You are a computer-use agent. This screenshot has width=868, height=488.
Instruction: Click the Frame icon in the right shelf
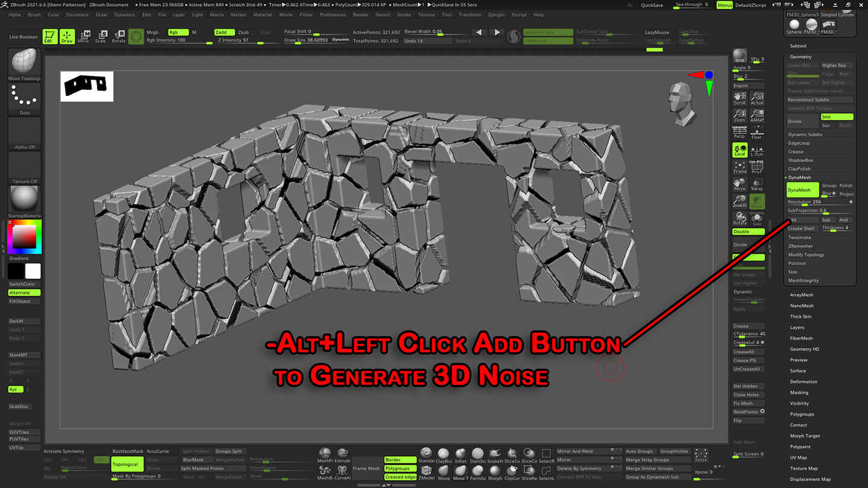[740, 167]
